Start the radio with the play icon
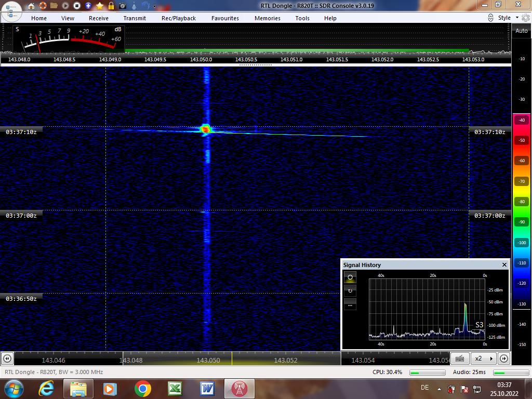Viewport: 532px width, 399px height. (65, 6)
